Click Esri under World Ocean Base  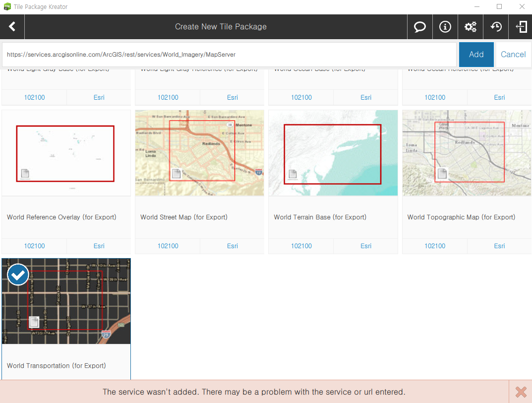366,97
